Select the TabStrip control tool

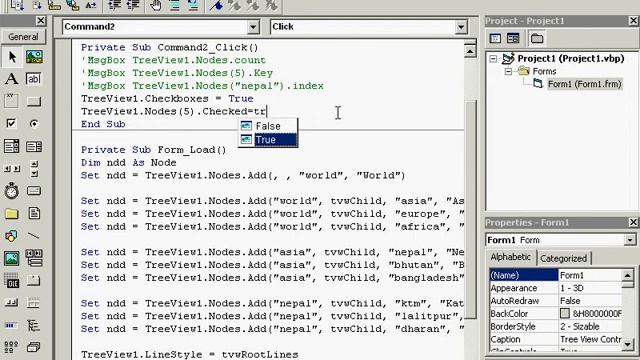34,280
